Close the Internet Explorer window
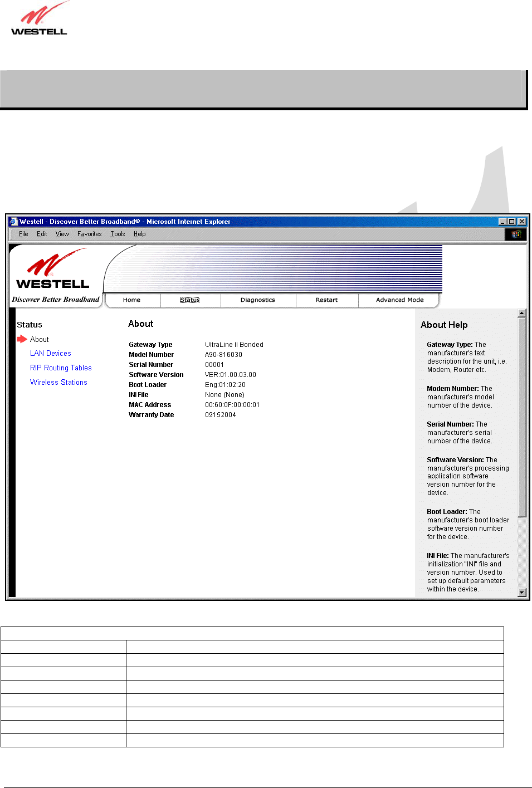The width and height of the screenshot is (532, 788). [x=522, y=222]
